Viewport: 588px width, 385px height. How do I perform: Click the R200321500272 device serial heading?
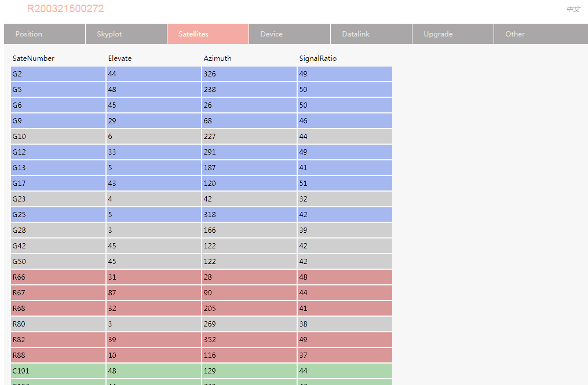[x=65, y=9]
